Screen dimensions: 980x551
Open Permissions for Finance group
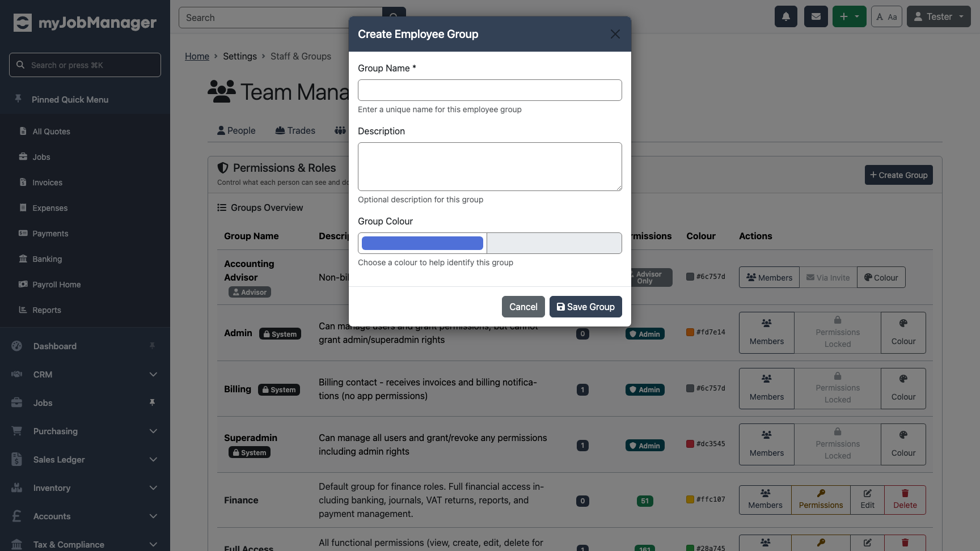[821, 500]
